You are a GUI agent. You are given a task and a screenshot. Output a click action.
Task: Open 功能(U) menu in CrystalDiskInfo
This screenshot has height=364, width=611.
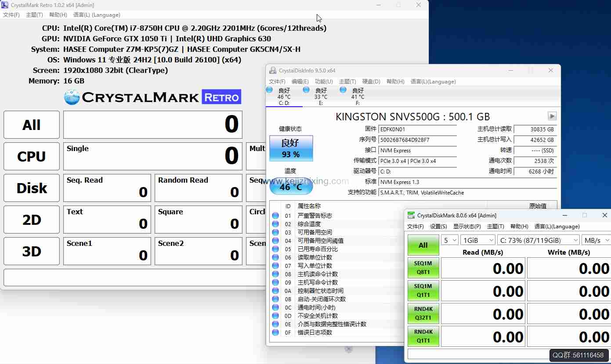click(x=323, y=82)
